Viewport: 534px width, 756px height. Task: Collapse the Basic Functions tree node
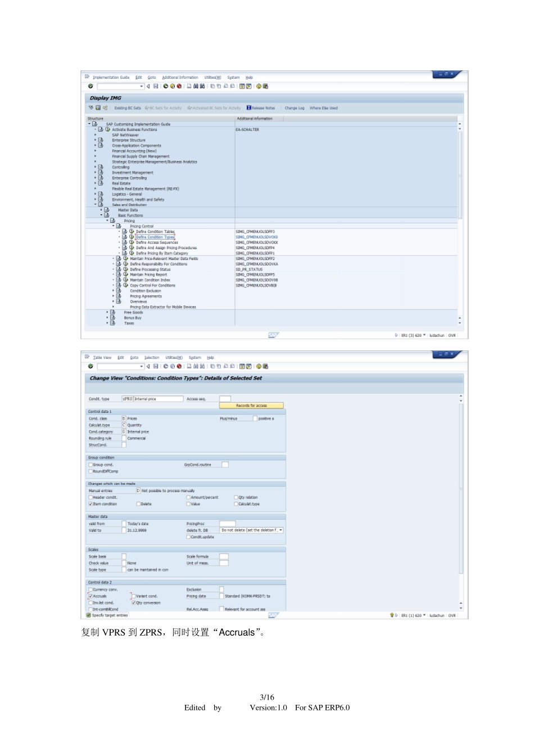(x=101, y=215)
